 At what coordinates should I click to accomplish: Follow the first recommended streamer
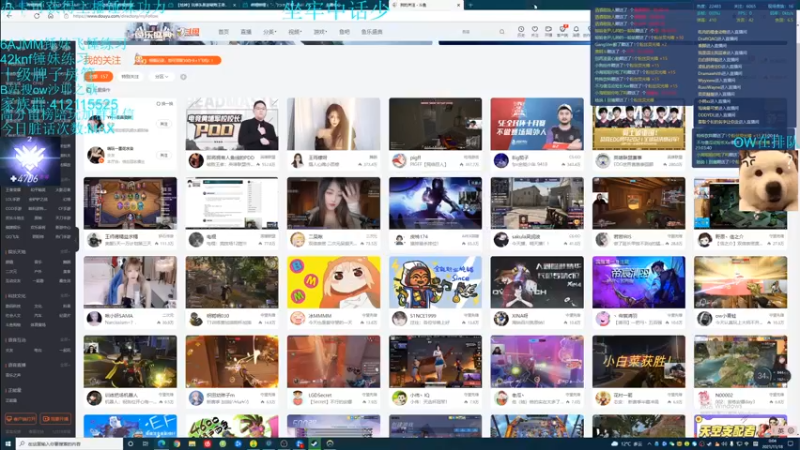click(x=164, y=124)
